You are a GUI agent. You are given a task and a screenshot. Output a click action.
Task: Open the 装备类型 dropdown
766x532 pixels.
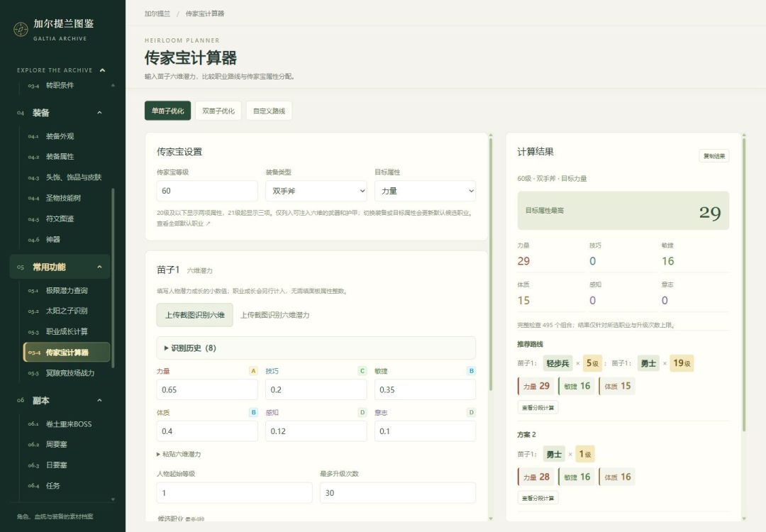click(x=316, y=191)
